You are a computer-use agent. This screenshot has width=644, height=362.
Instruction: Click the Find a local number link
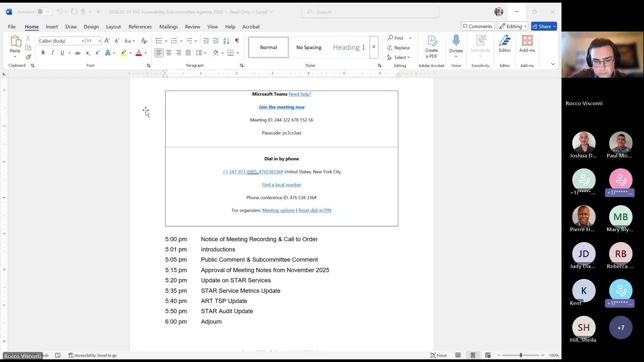coord(281,185)
